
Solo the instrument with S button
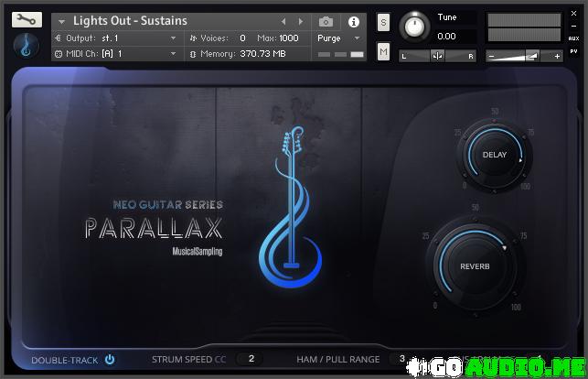pyautogui.click(x=383, y=22)
